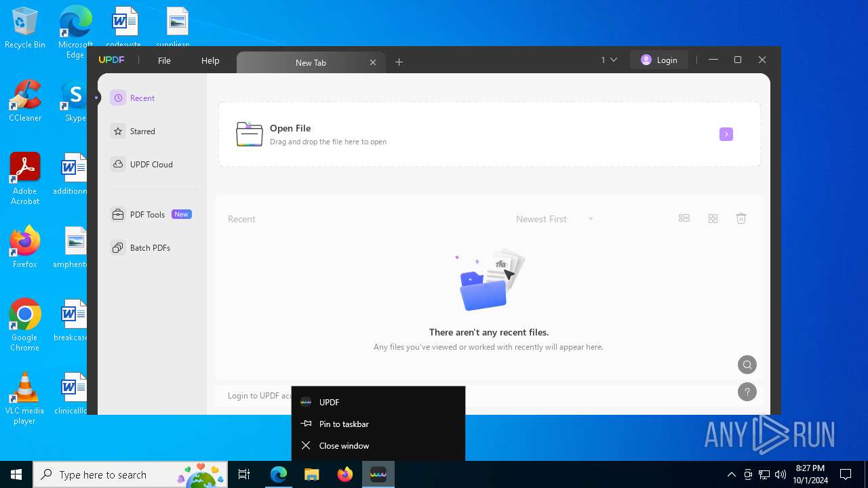Open the notification center icon

pos(846,474)
